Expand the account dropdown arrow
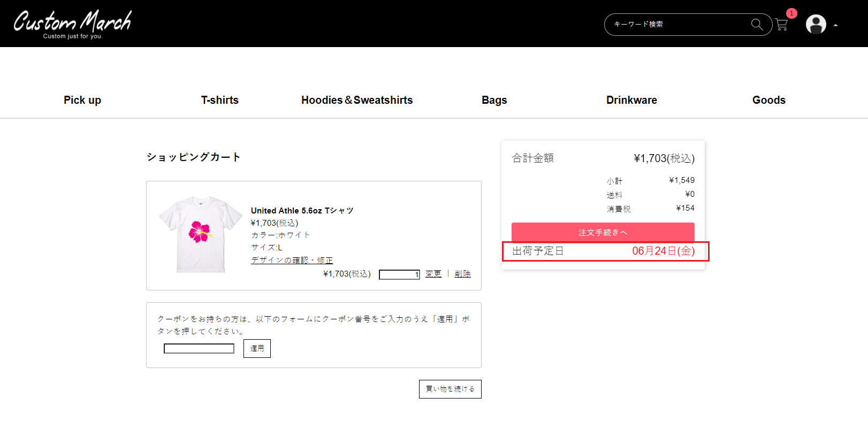Viewport: 868px width, 421px height. (x=835, y=25)
